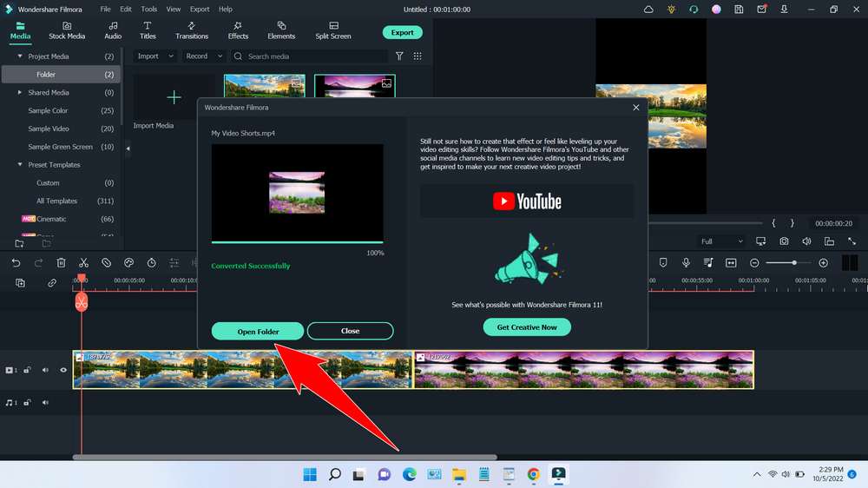Adjust the timeline zoom slider handle
868x488 pixels.
tap(794, 263)
